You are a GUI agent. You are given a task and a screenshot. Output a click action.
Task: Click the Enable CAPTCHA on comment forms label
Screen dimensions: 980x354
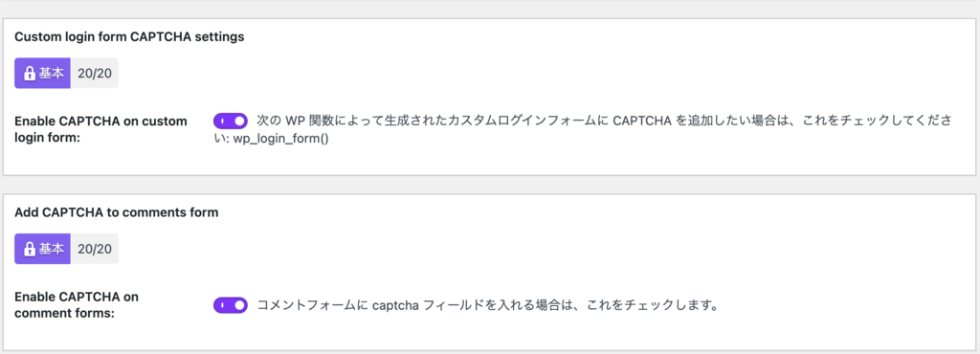click(77, 305)
